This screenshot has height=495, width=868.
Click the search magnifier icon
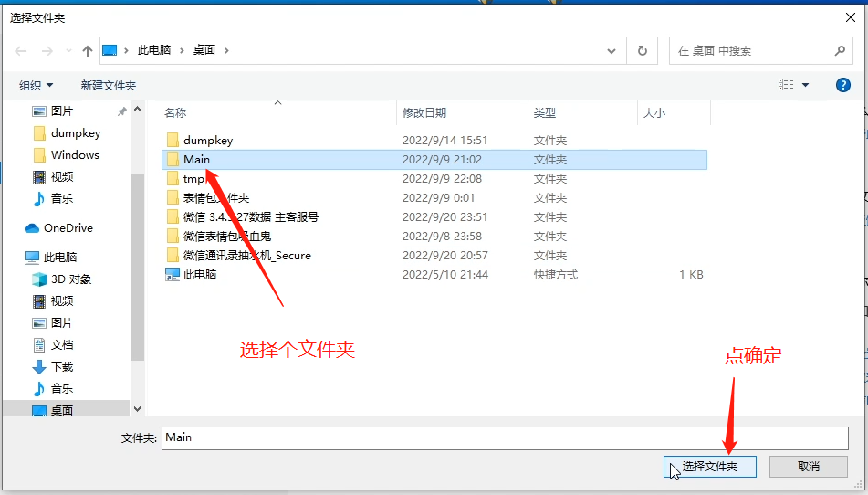(840, 51)
